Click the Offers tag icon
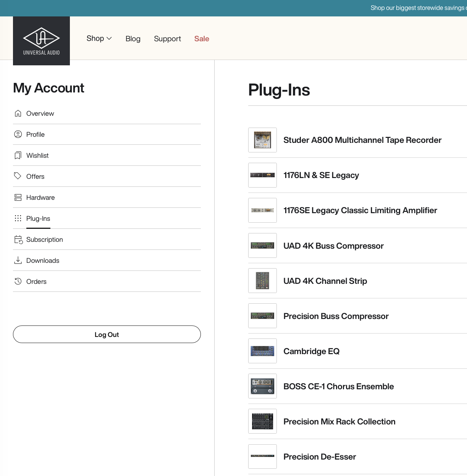Viewport: 467px width, 476px height. [18, 176]
